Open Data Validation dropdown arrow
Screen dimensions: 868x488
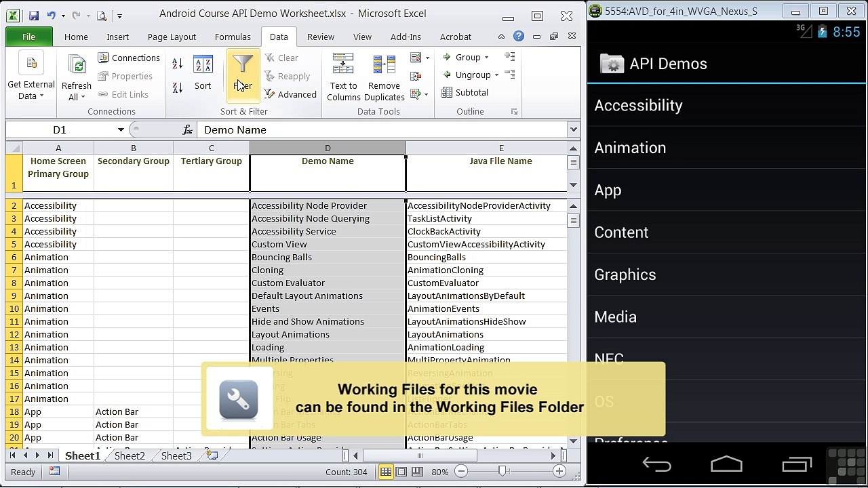pos(427,58)
